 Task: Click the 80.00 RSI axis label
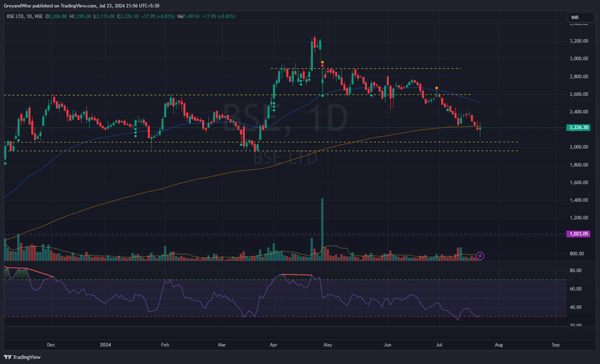point(576,271)
